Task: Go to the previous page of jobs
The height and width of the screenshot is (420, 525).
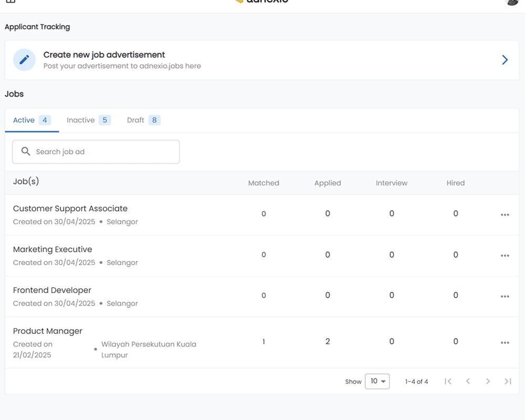Action: point(468,382)
